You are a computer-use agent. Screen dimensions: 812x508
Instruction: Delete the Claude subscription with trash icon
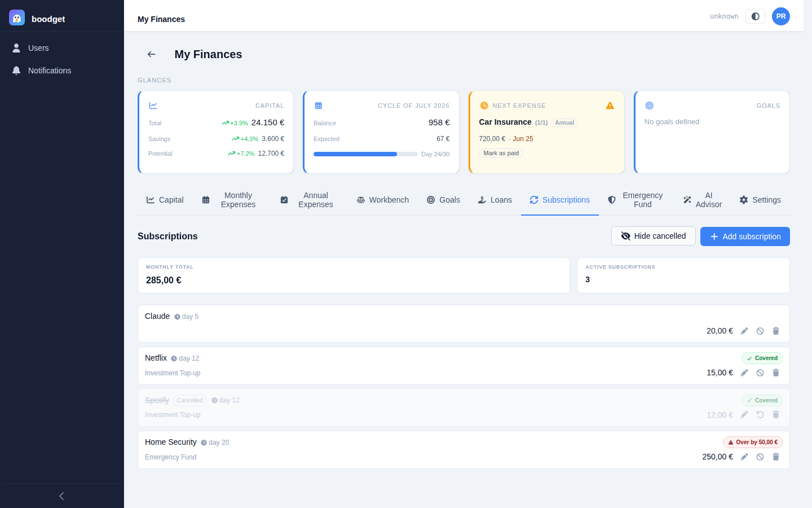776,331
